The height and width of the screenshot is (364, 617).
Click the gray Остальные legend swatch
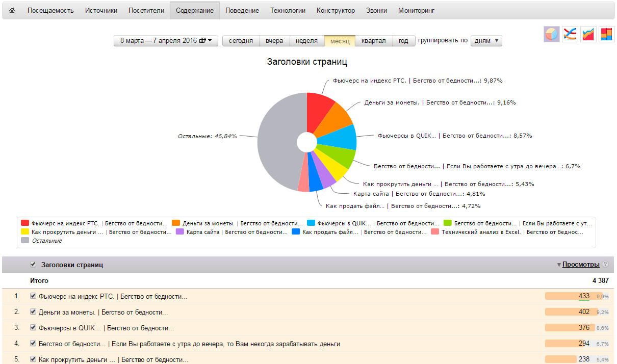click(x=25, y=241)
